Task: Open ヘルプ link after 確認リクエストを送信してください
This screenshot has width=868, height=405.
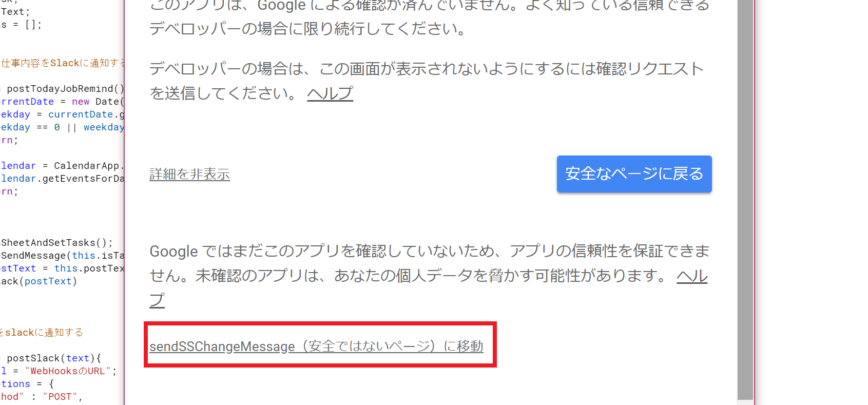Action: click(x=330, y=93)
